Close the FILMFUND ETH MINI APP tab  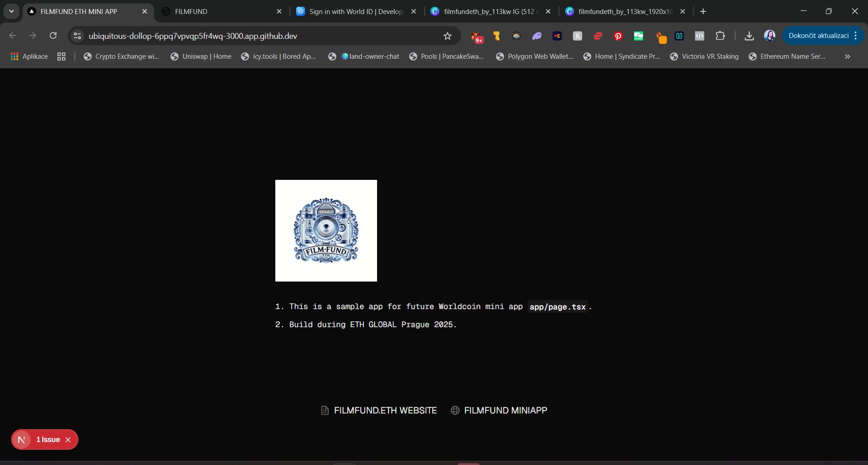[x=145, y=12]
